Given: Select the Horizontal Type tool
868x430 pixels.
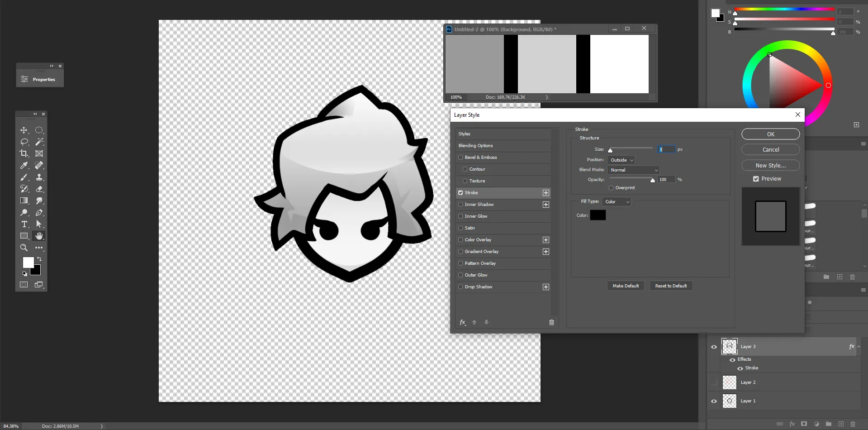Looking at the screenshot, I should point(24,225).
